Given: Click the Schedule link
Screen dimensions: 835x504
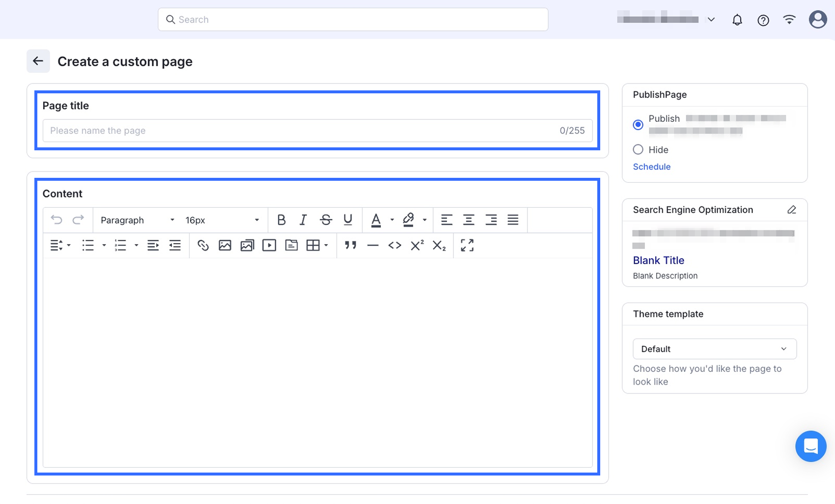Looking at the screenshot, I should point(651,167).
